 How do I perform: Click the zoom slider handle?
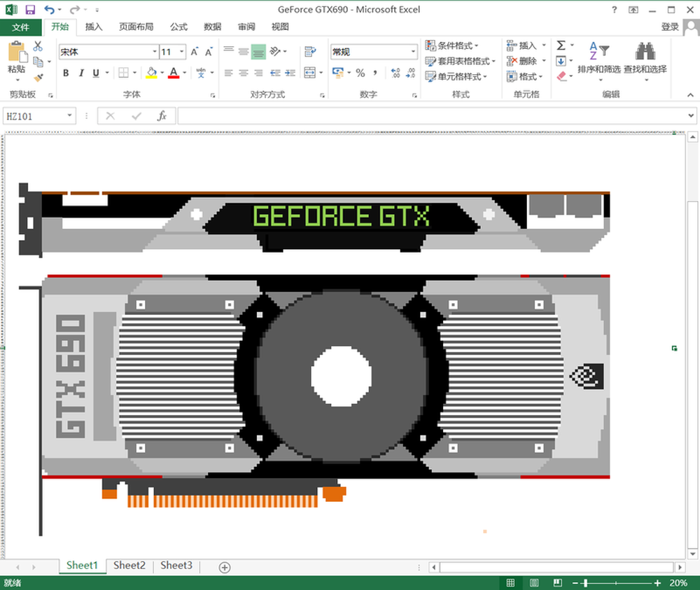point(585,582)
